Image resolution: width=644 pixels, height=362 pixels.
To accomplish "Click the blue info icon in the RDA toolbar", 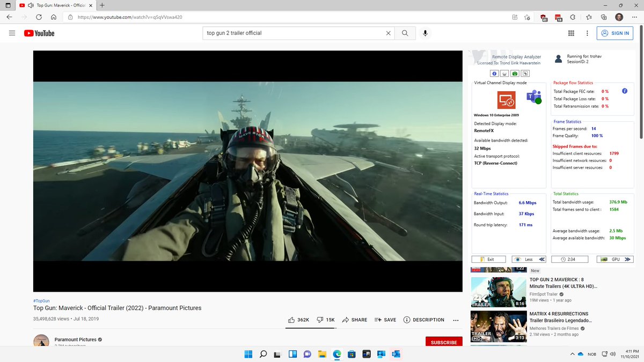I will (x=494, y=73).
